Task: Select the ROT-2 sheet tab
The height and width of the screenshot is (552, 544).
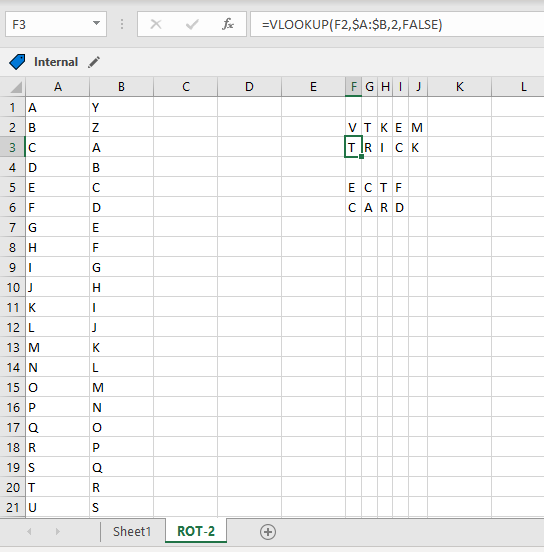Action: [x=196, y=531]
